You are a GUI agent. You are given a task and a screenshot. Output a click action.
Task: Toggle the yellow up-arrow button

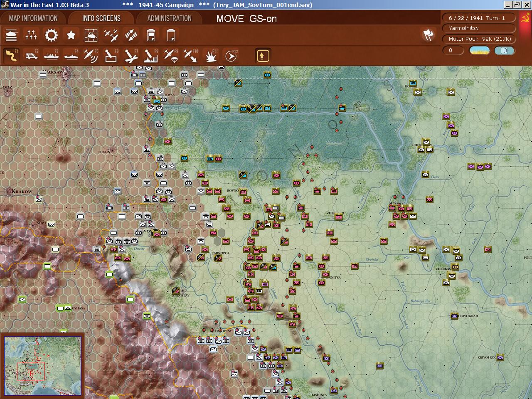coord(263,55)
